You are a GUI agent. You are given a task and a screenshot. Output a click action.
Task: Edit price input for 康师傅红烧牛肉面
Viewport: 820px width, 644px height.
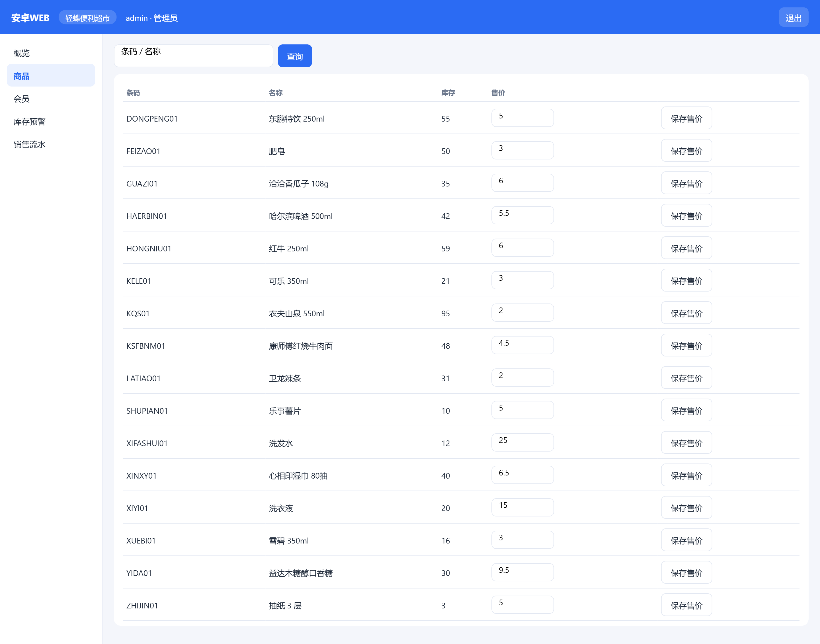coord(522,344)
